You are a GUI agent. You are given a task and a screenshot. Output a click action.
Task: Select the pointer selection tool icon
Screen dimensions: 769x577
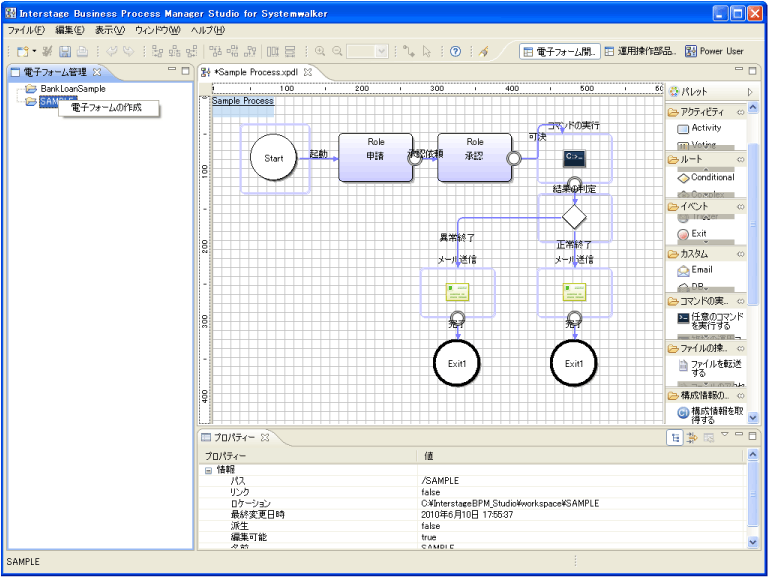pos(427,51)
